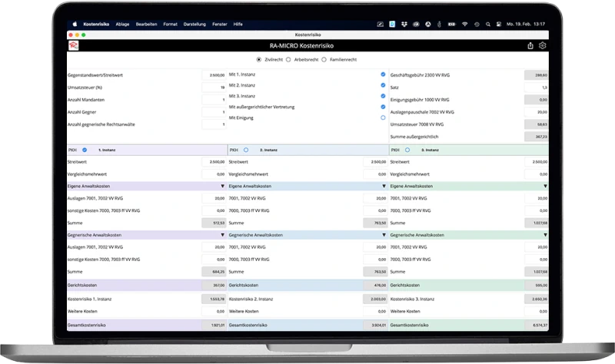Click Gerichtskosten value 357,00
The image size is (615, 364).
[214, 285]
